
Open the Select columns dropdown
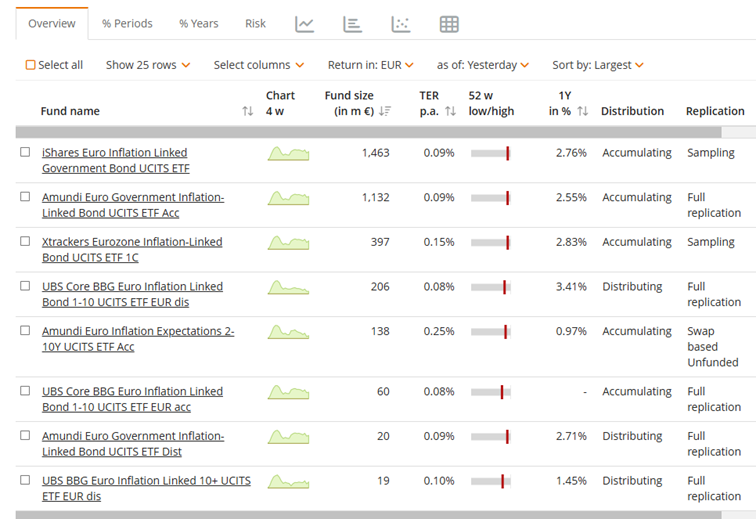(258, 65)
